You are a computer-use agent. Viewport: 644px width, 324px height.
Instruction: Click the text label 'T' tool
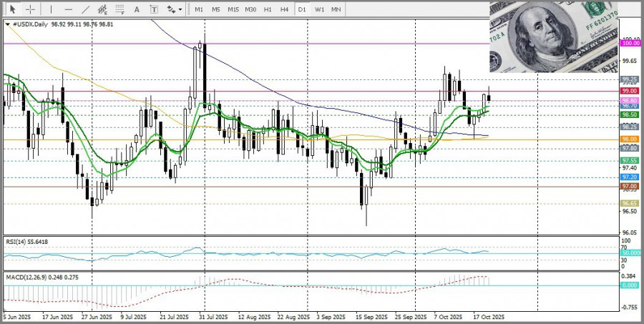[154, 9]
